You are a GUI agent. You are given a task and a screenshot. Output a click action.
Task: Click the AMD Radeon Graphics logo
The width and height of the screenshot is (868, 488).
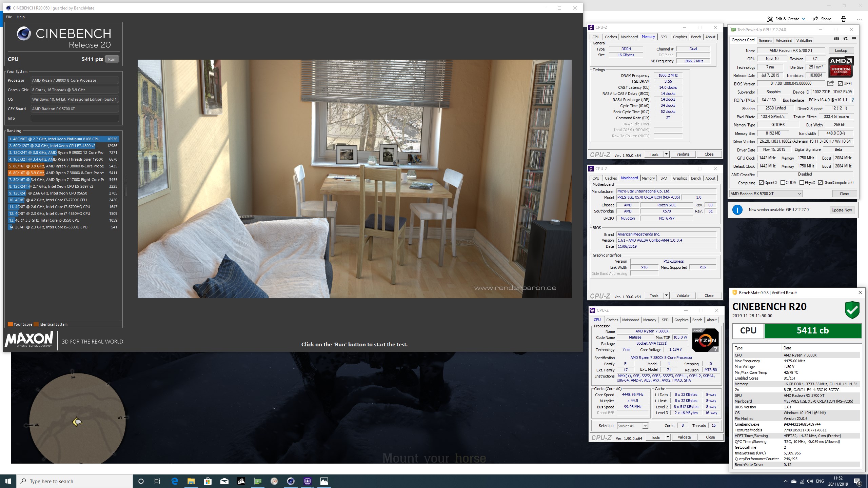(841, 67)
